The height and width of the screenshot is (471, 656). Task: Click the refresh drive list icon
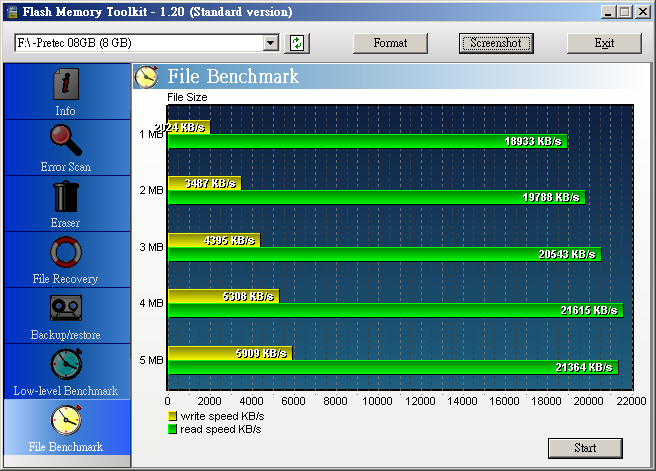pyautogui.click(x=297, y=43)
